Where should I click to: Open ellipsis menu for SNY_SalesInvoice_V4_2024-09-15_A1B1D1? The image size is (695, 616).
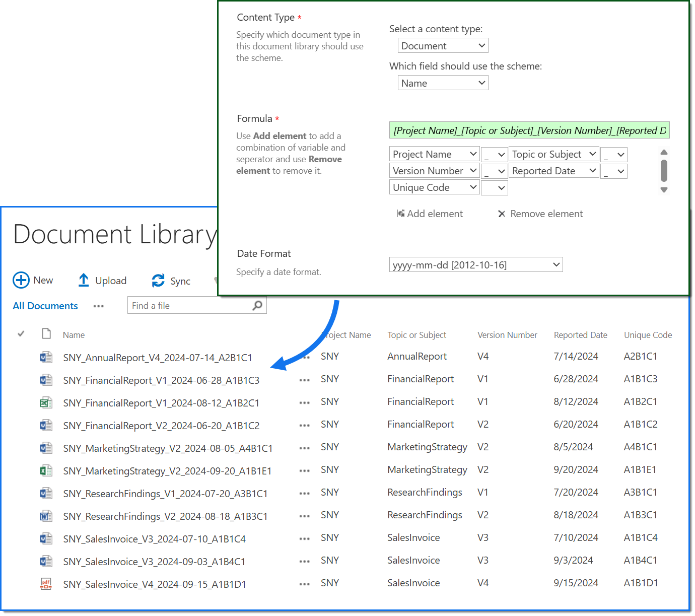click(x=305, y=584)
